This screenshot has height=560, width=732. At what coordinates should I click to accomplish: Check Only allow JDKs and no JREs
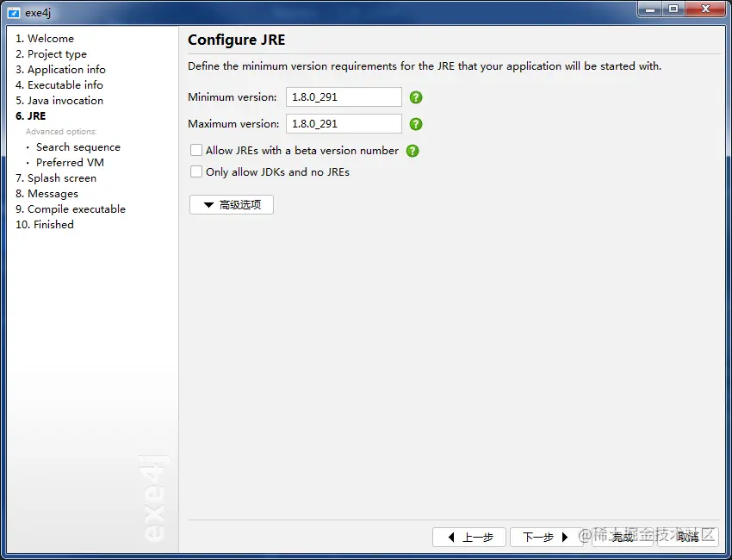196,171
